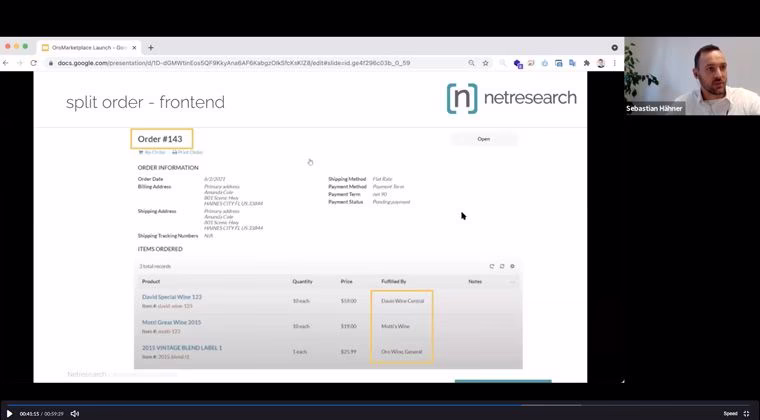This screenshot has width=760, height=420.
Task: Click the address bar URL field
Action: pyautogui.click(x=250, y=63)
